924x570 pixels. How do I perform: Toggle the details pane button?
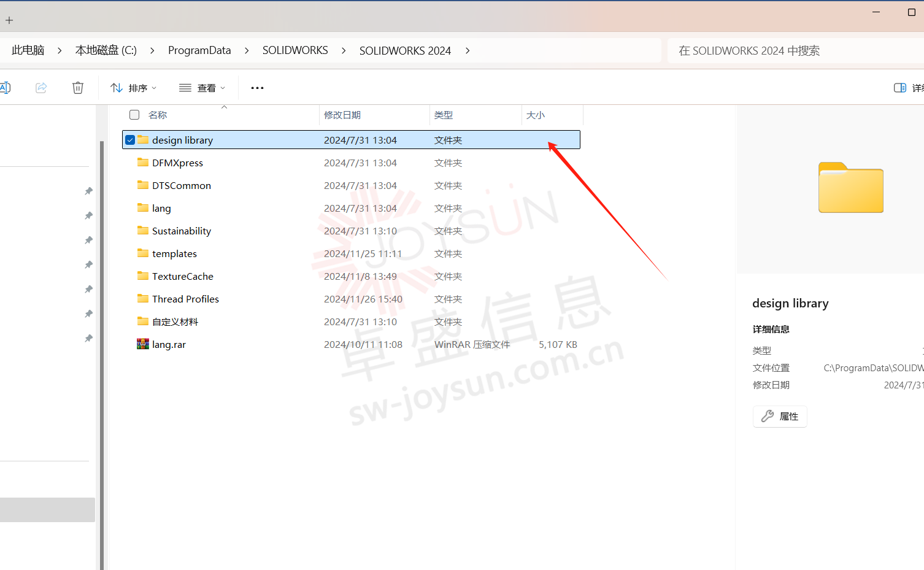(x=909, y=88)
